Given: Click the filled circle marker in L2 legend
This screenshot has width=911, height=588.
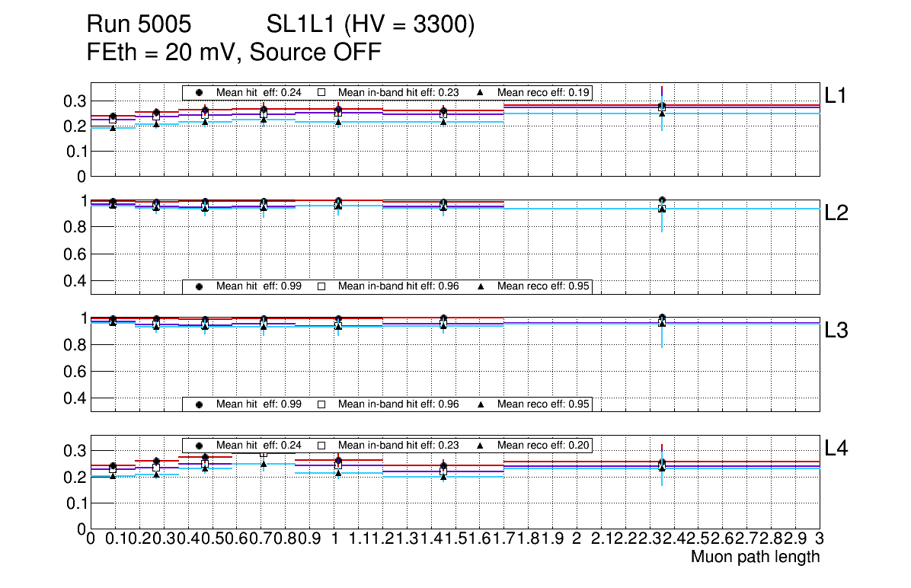Looking at the screenshot, I should click(x=200, y=286).
